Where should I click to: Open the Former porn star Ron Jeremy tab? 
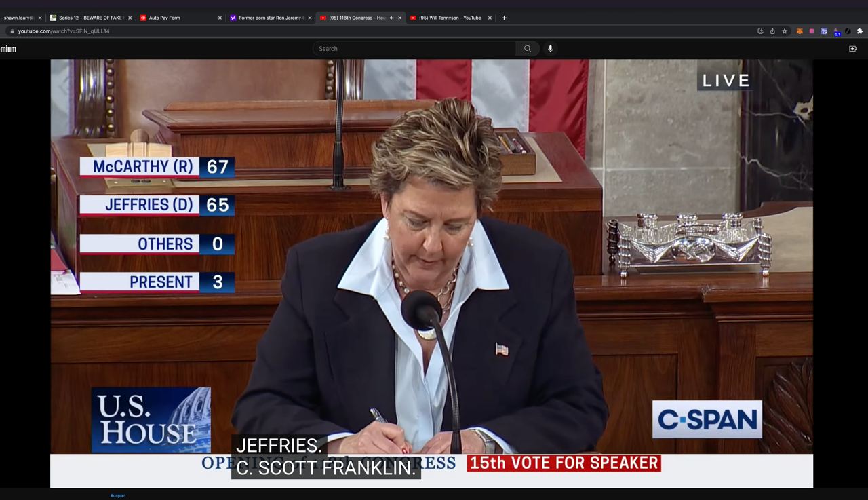(x=271, y=18)
